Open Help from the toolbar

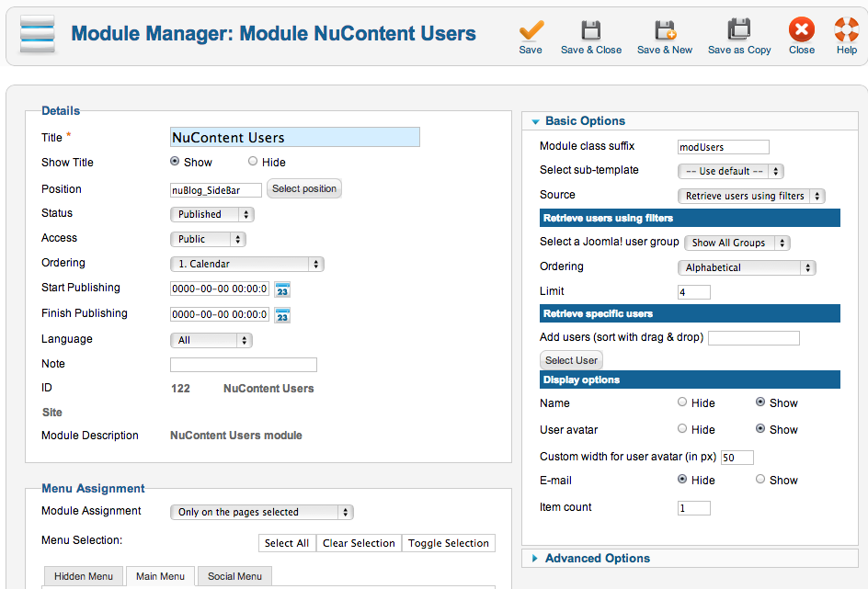(845, 35)
